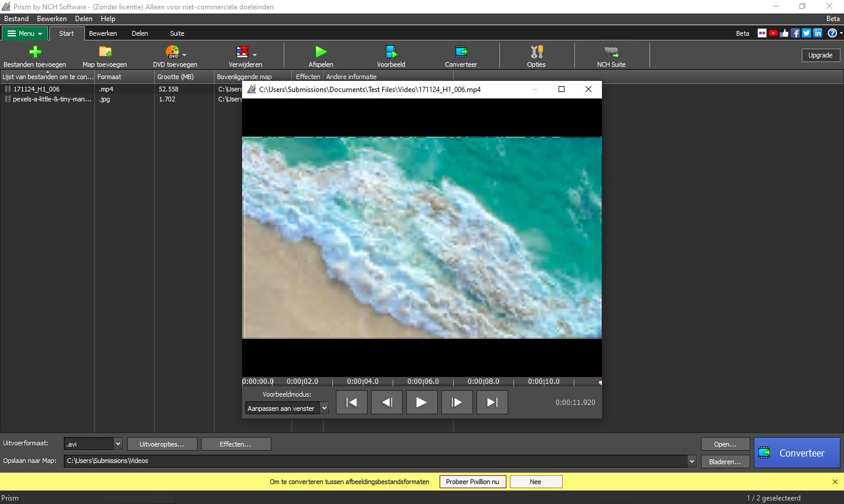Viewport: 844px width, 504px height.
Task: Open the YouTube share icon
Action: (x=773, y=33)
